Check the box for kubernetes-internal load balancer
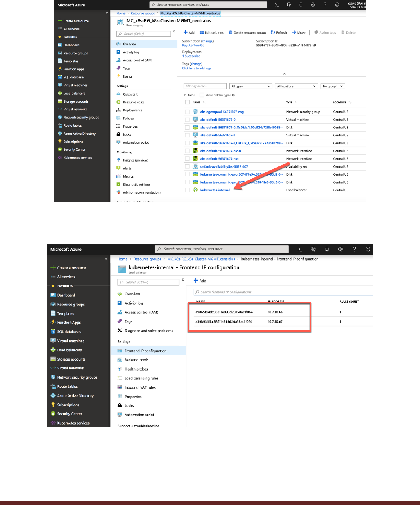 (187, 190)
